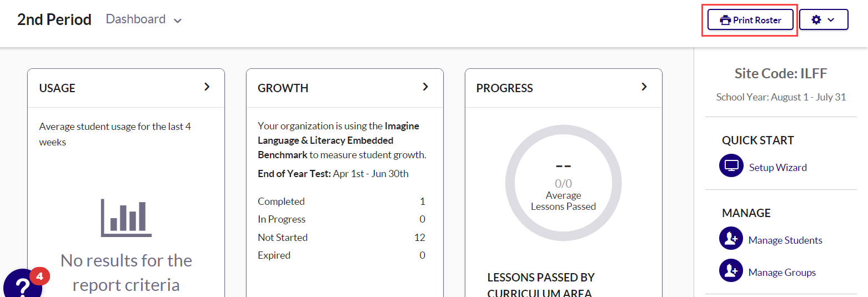Click the 2nd Period class title
The image size is (868, 297).
coord(54,19)
